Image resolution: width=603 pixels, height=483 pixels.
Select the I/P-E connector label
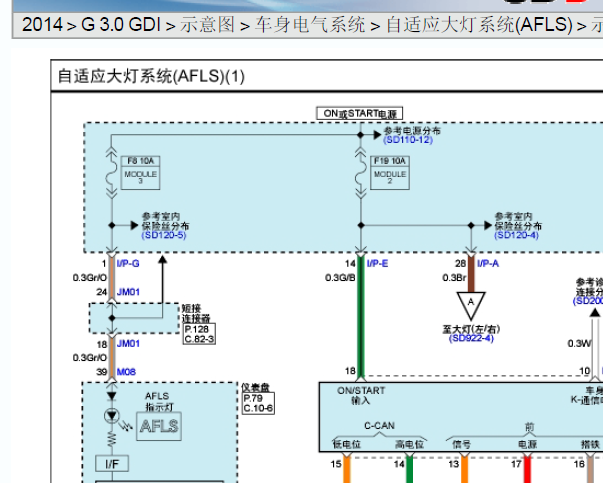(377, 263)
